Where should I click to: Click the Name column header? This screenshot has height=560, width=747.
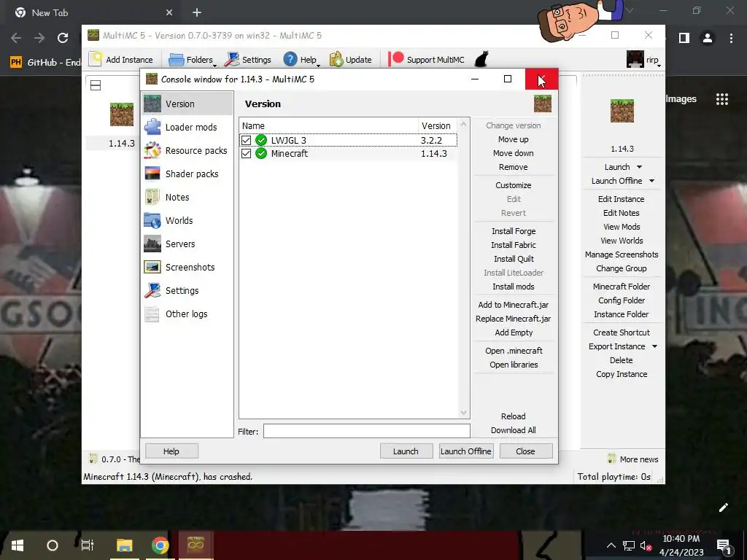(329, 125)
